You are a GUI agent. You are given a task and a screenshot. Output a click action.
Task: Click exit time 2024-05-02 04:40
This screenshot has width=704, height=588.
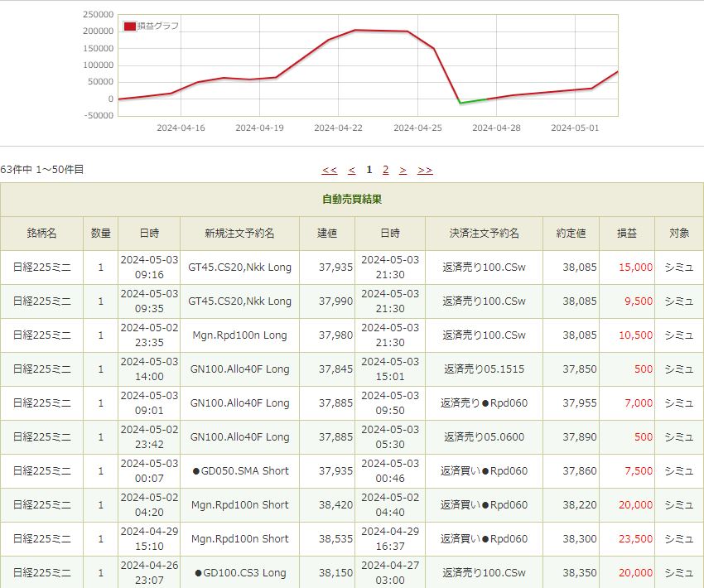[390, 505]
